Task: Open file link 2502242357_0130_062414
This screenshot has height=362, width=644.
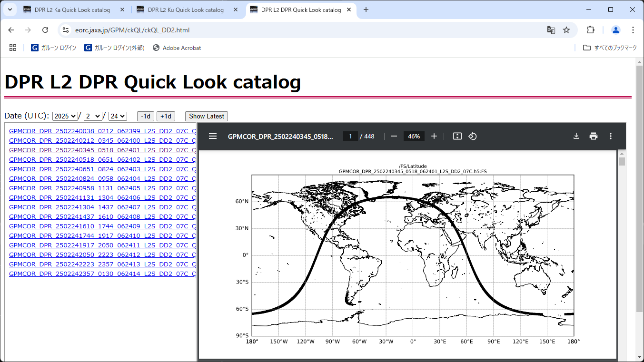Action: [x=102, y=274]
